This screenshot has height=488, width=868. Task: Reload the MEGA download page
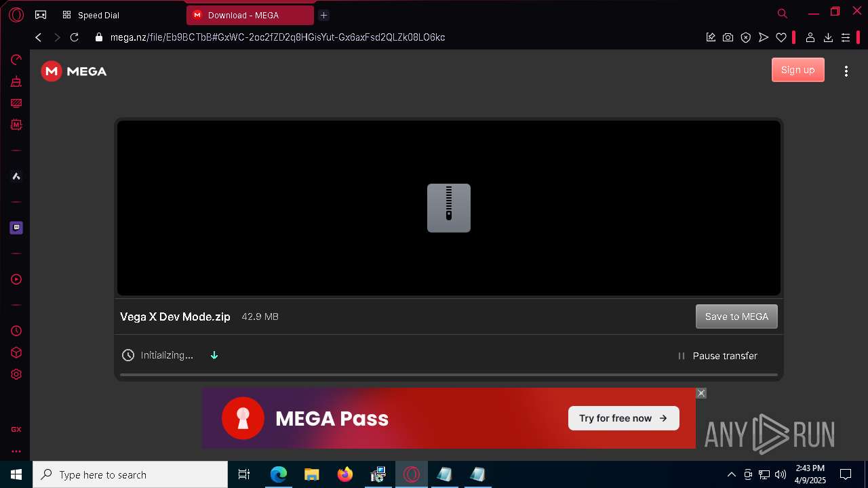pyautogui.click(x=75, y=37)
